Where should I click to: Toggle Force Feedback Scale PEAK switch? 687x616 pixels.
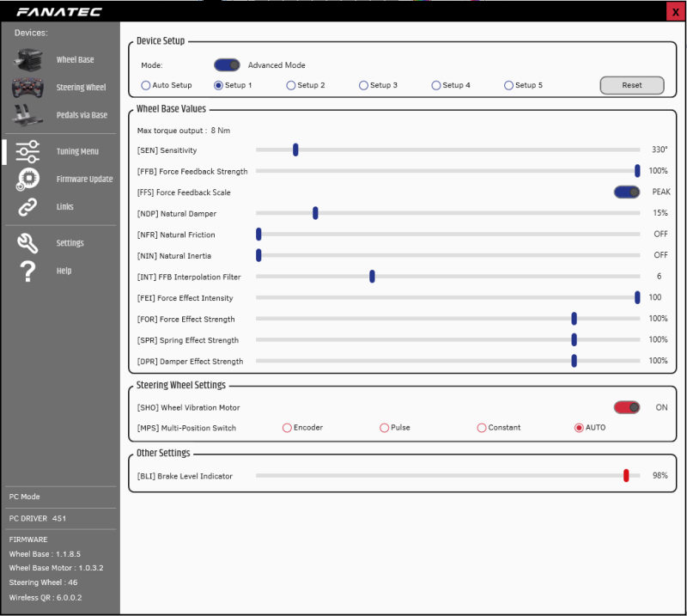click(x=627, y=192)
